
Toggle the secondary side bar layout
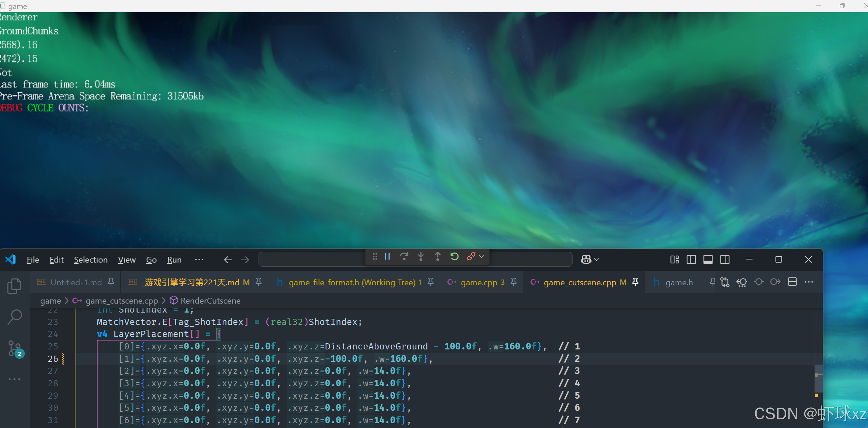coord(725,259)
